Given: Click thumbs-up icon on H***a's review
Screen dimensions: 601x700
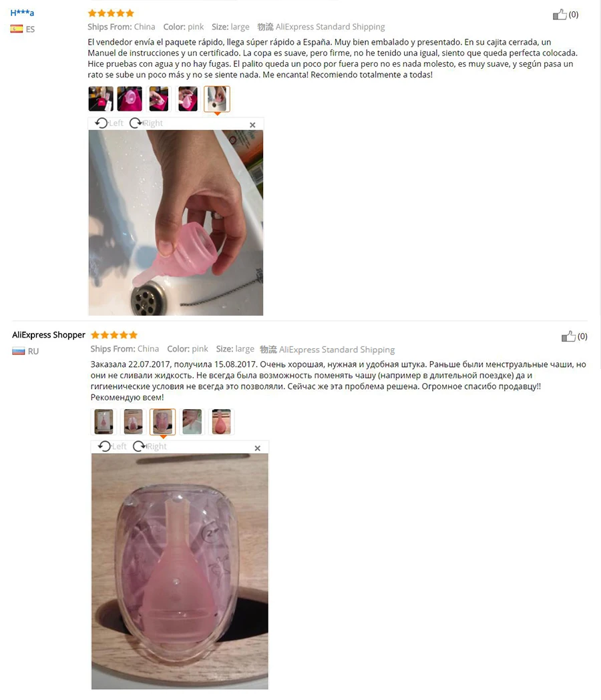Looking at the screenshot, I should coord(560,15).
